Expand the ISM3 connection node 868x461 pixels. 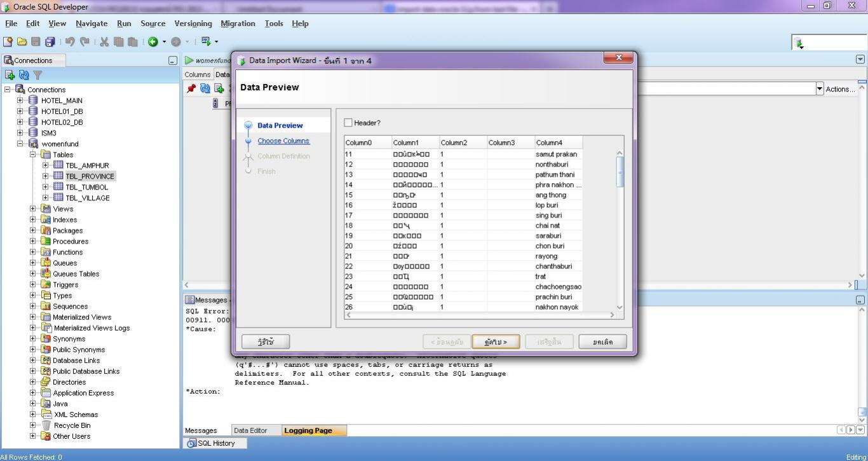[20, 133]
